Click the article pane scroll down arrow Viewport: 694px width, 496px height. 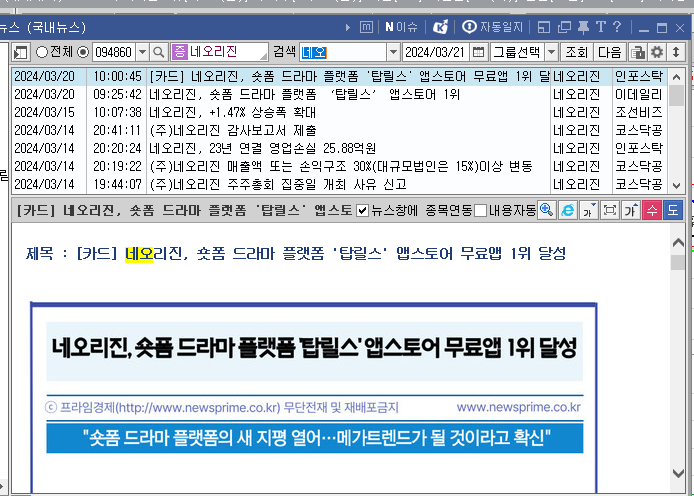678,473
